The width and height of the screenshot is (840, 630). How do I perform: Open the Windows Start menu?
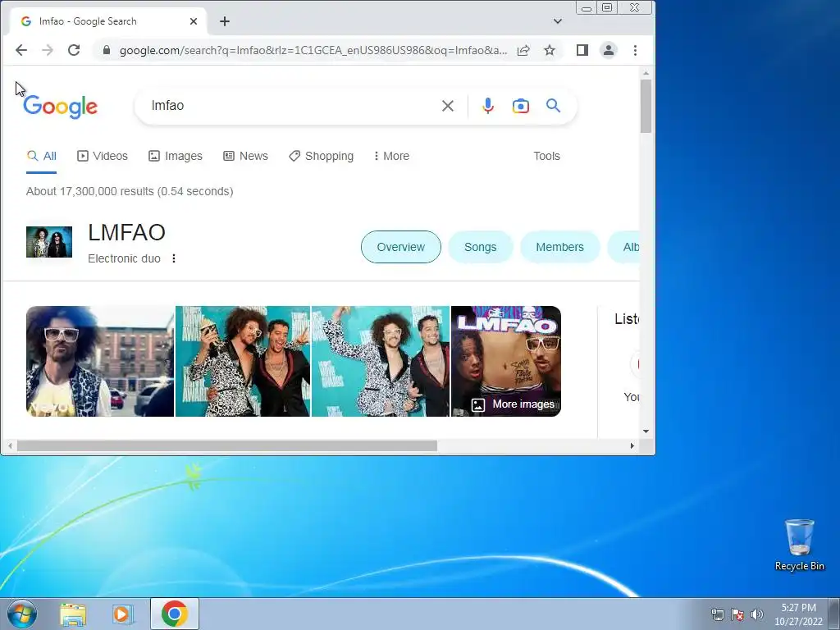click(22, 614)
